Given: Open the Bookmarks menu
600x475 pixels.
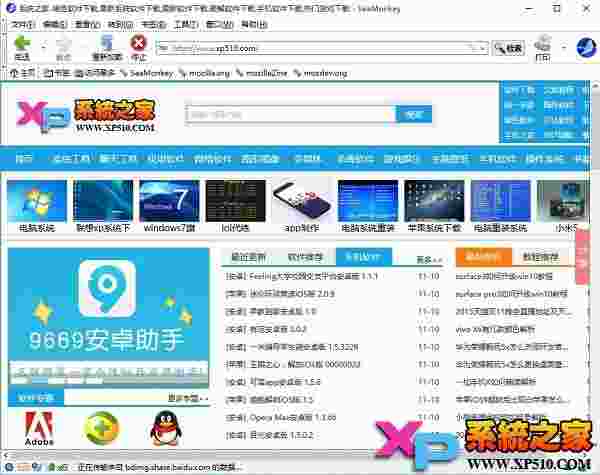Looking at the screenshot, I should coord(153,25).
